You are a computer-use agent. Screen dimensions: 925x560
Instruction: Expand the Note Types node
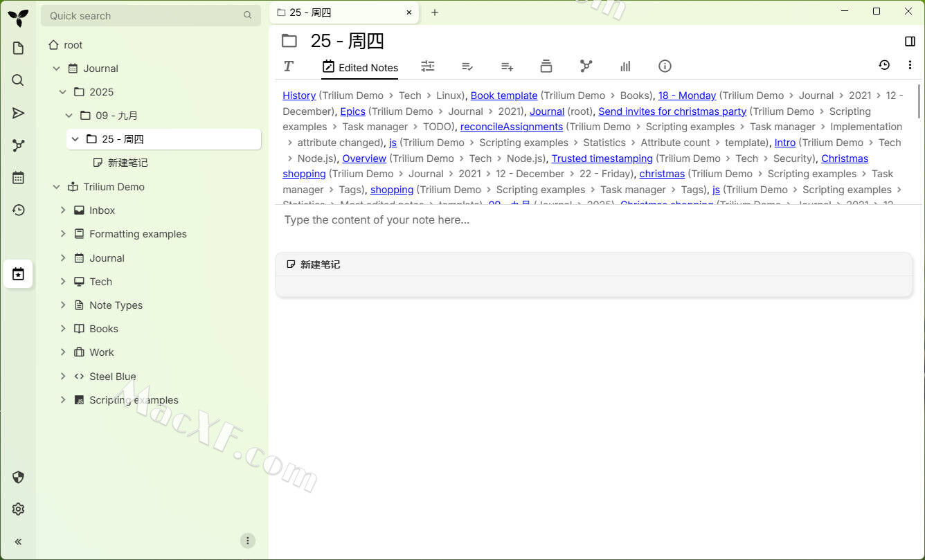[63, 305]
